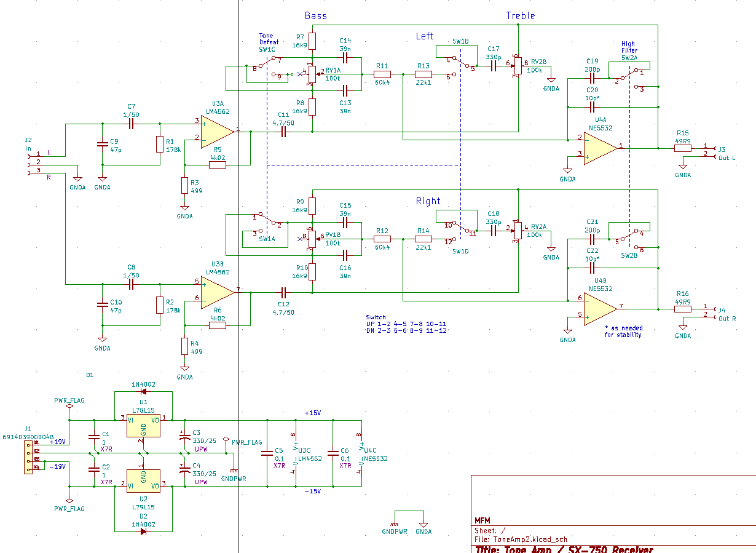
Task: Click the D2 1N4002 diode symbol
Action: coord(143,531)
